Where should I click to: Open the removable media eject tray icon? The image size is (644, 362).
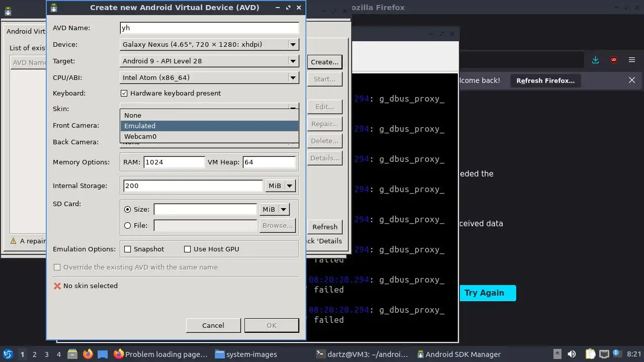coord(557,354)
